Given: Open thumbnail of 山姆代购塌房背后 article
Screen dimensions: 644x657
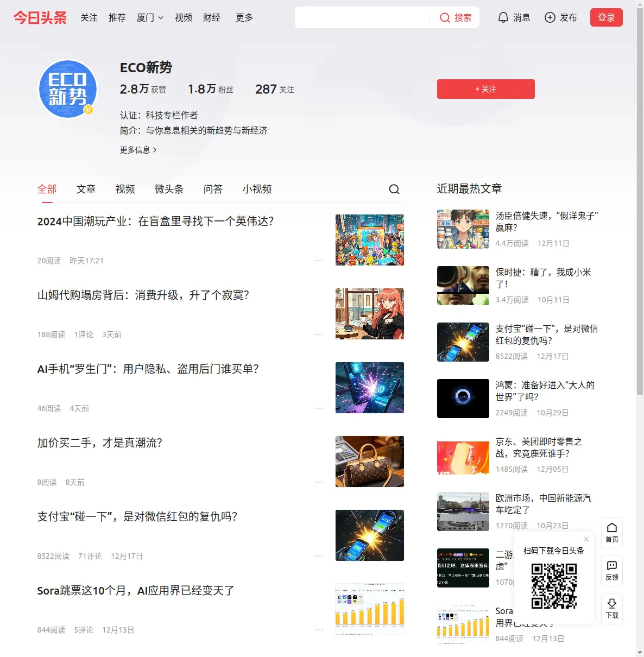Looking at the screenshot, I should click(x=370, y=314).
